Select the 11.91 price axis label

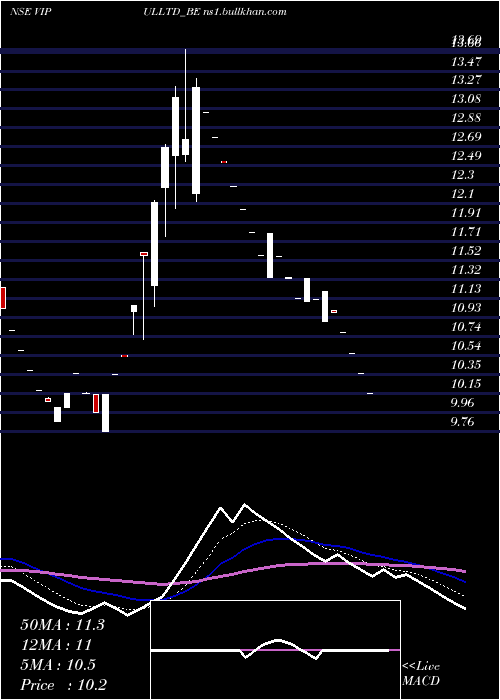point(466,213)
